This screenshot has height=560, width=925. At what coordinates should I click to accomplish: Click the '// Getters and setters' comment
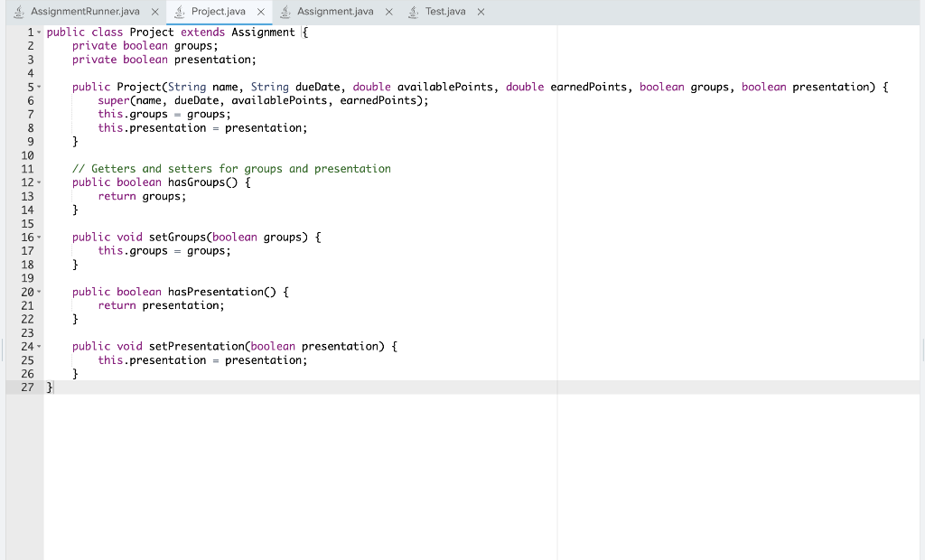[231, 170]
